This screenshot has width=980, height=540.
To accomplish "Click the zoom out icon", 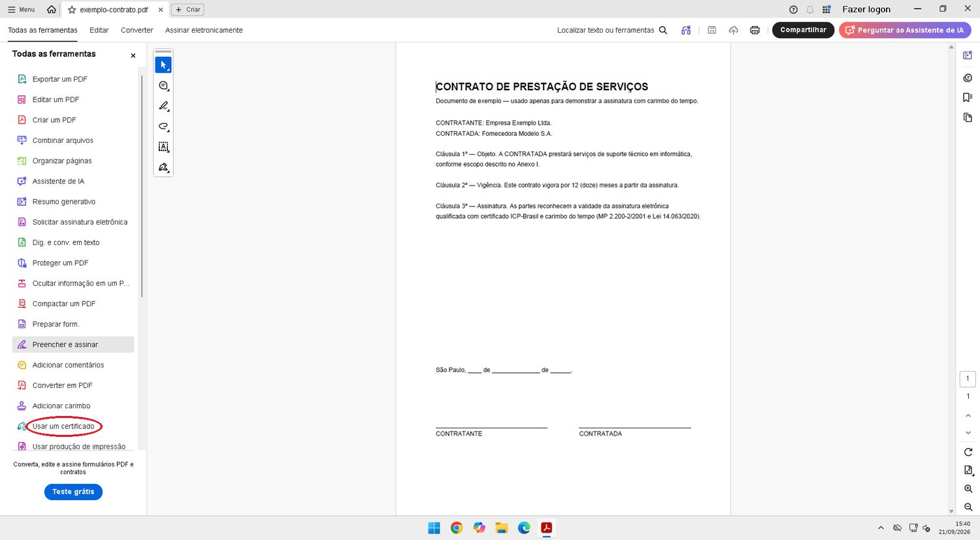I will tap(968, 507).
